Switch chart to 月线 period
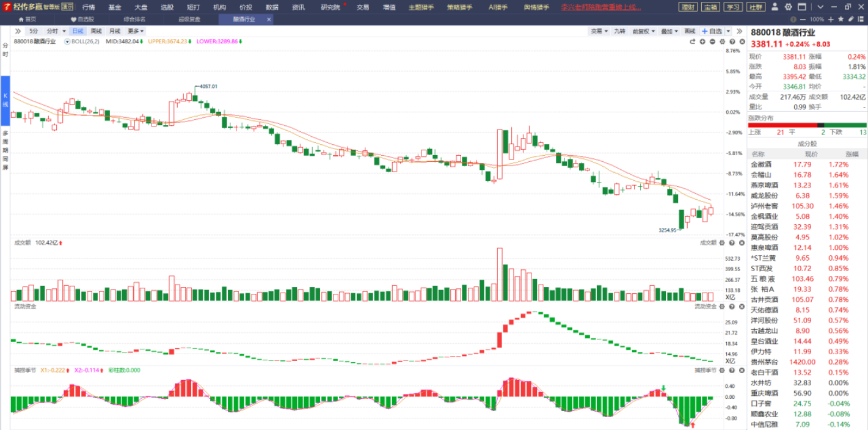 pyautogui.click(x=115, y=31)
